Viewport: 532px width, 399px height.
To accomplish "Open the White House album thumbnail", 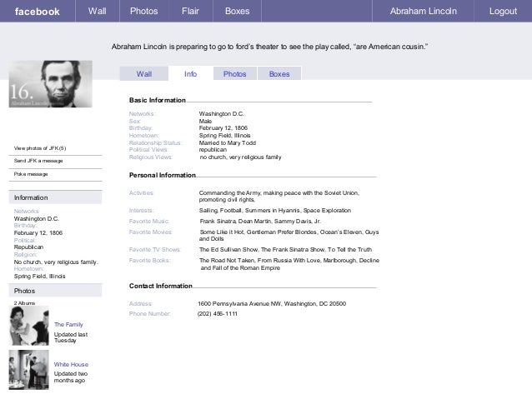I will (29, 370).
